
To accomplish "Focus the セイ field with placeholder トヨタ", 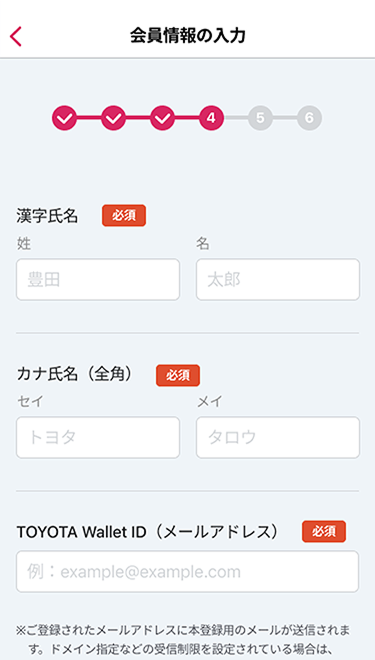I will click(x=98, y=437).
